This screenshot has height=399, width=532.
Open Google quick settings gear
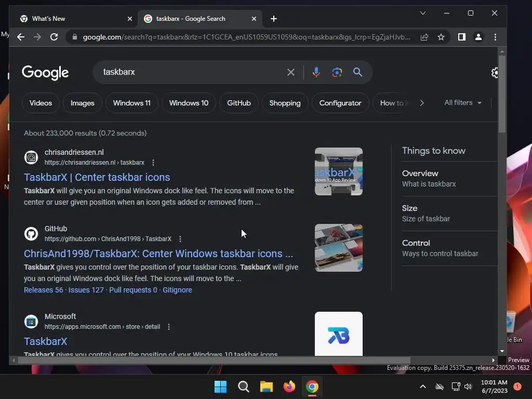pos(495,72)
